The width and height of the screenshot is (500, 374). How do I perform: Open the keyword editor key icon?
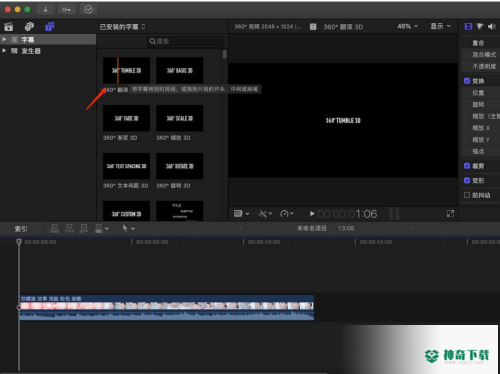coord(66,10)
